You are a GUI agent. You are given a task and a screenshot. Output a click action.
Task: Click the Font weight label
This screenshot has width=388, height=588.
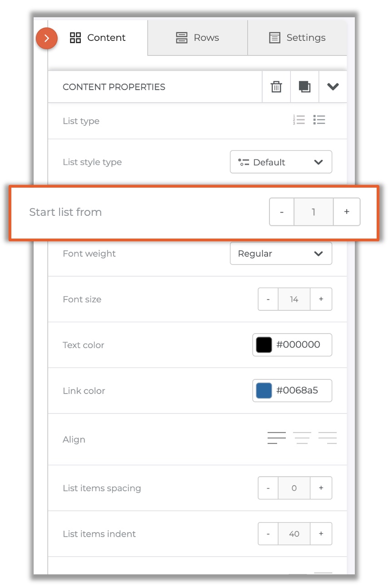(89, 254)
